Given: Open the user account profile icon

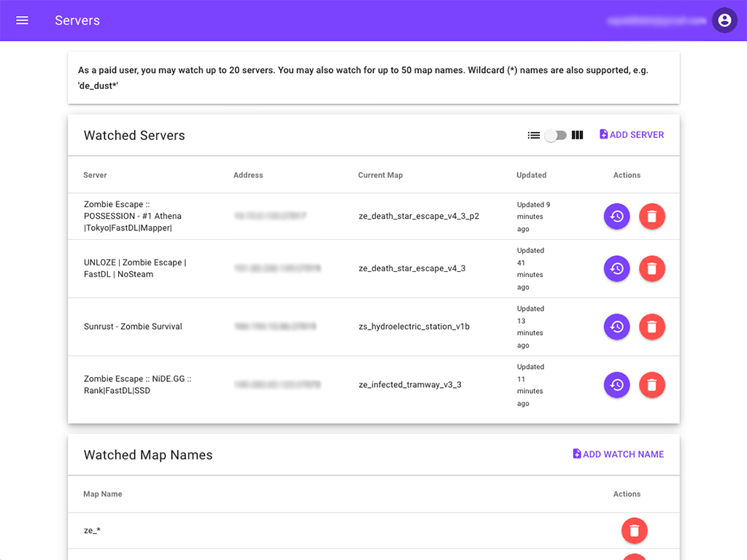Looking at the screenshot, I should point(724,20).
